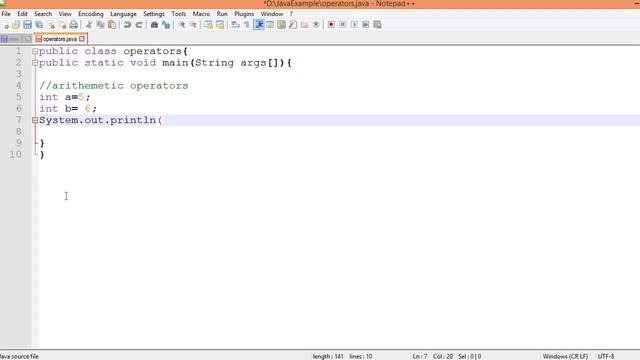The height and width of the screenshot is (360, 640).
Task: Open the Replace dialog icon
Action: (166, 25)
